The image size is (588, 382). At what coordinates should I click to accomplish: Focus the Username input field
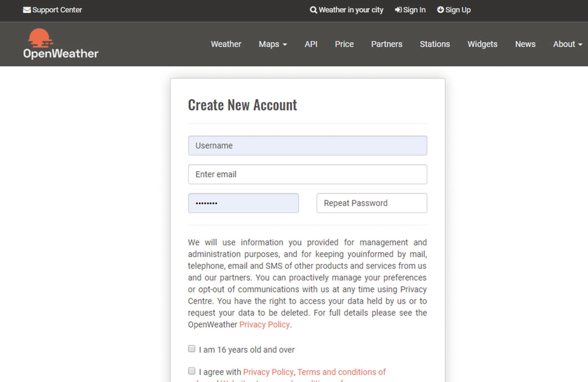(x=307, y=146)
